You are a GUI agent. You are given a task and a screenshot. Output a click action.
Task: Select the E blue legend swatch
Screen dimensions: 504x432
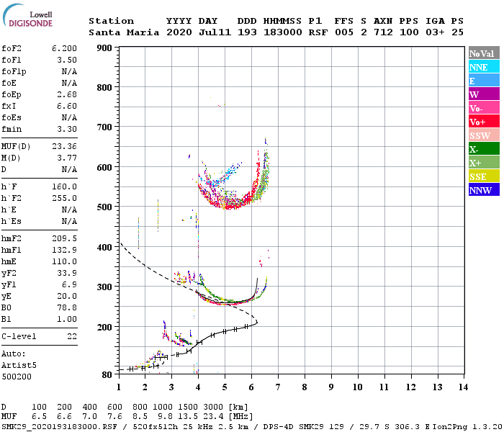(x=484, y=81)
